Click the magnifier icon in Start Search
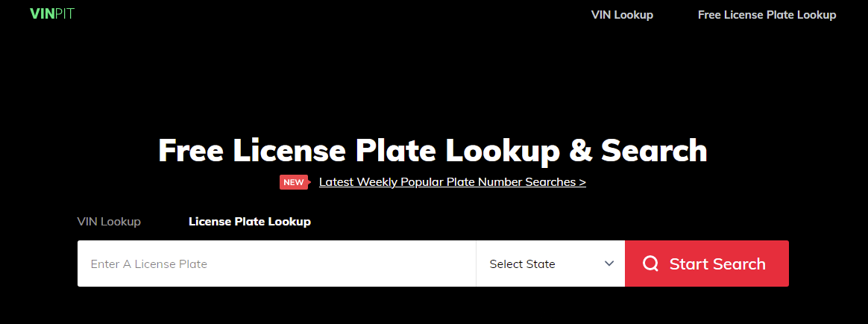The height and width of the screenshot is (324, 868). tap(650, 264)
